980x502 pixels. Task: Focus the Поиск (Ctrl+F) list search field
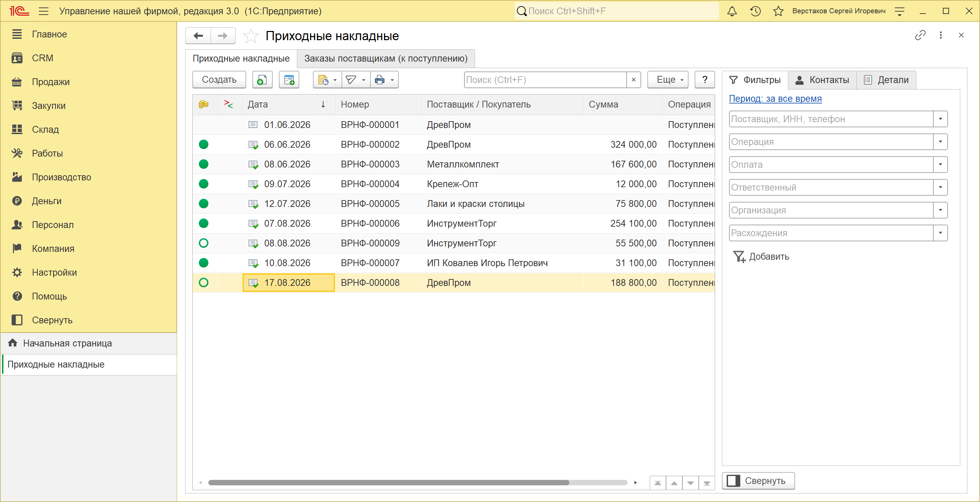(x=546, y=80)
